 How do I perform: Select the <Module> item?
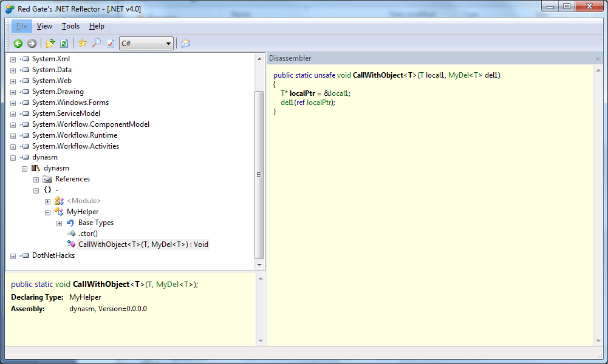tap(83, 201)
